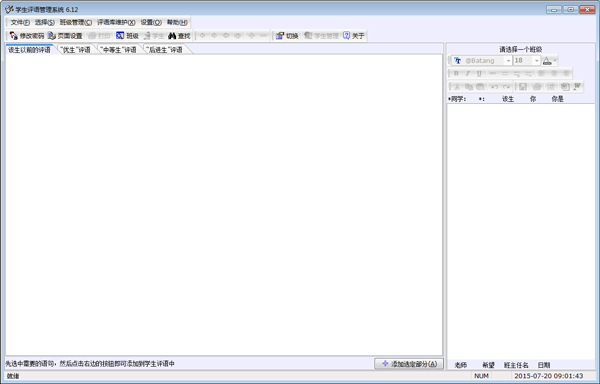Insert the 老师 phrase label
Image resolution: width=600 pixels, height=384 pixels.
(460, 365)
